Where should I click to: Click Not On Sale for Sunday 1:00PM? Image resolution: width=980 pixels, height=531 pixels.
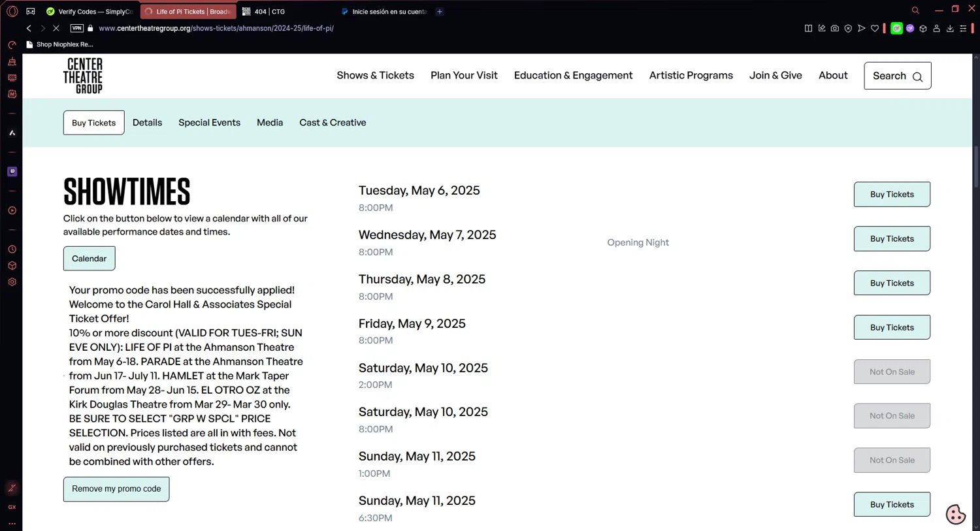pos(892,460)
